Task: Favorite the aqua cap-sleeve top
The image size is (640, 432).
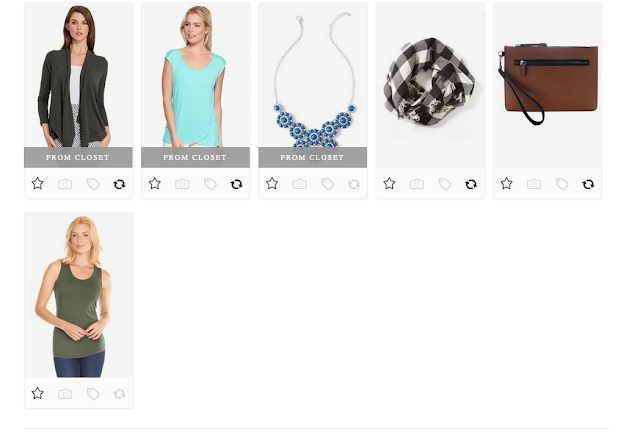Action: 155,183
